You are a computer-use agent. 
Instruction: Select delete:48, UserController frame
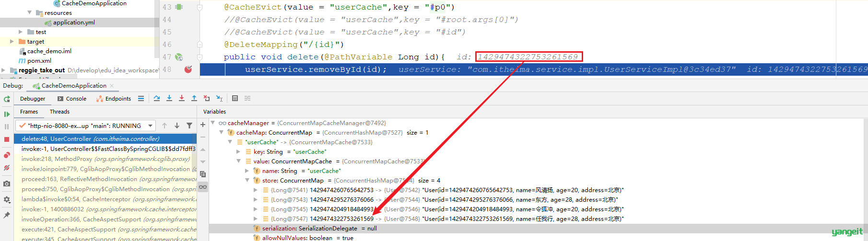[106, 138]
